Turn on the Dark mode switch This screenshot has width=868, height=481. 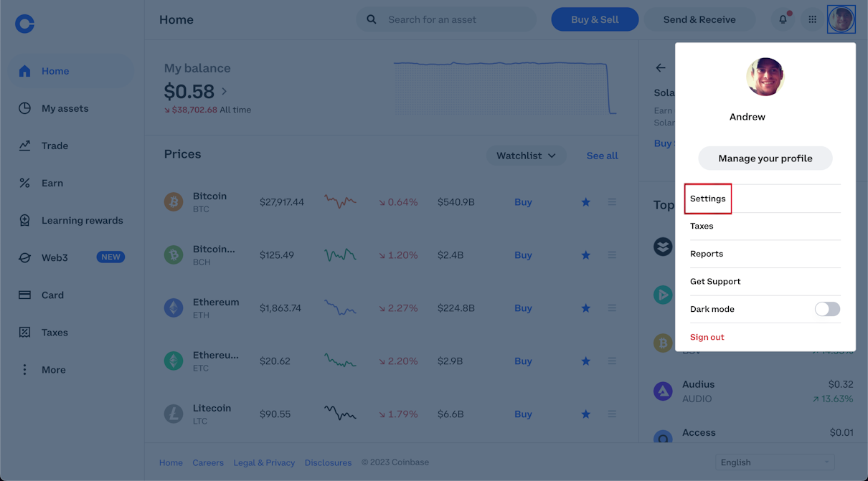pyautogui.click(x=827, y=309)
